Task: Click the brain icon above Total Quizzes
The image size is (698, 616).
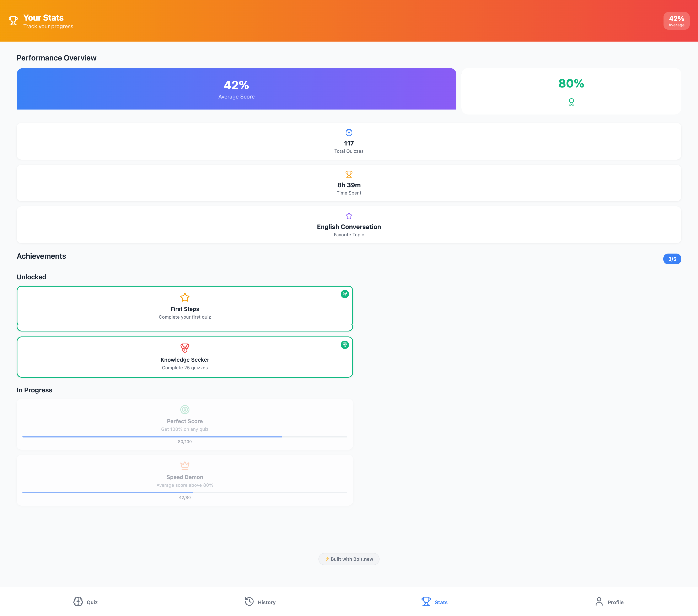Action: pyautogui.click(x=349, y=132)
